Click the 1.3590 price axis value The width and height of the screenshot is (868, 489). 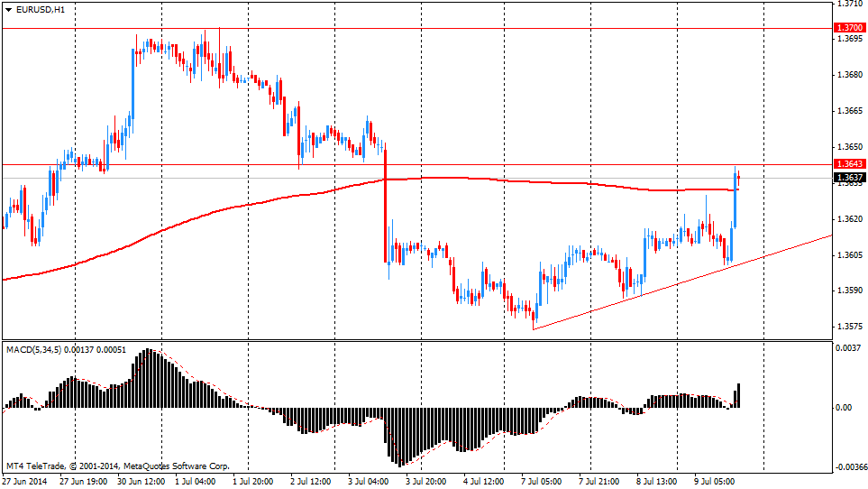pos(847,291)
